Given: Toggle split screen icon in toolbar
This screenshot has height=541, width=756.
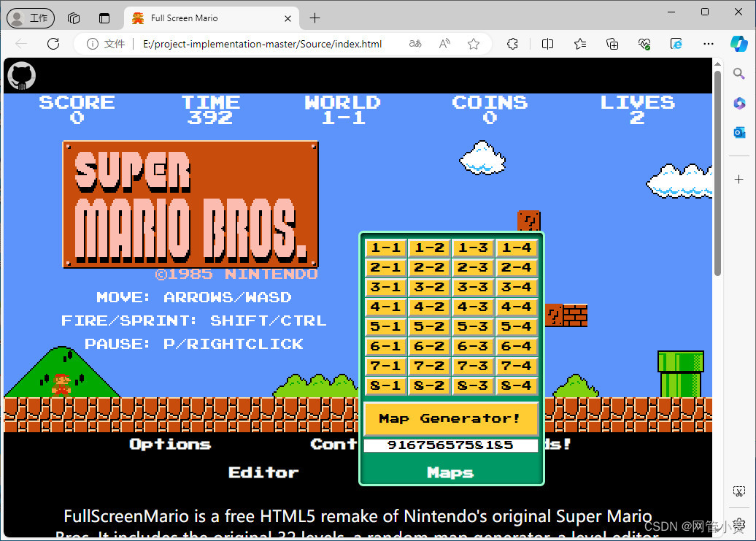Looking at the screenshot, I should tap(547, 44).
